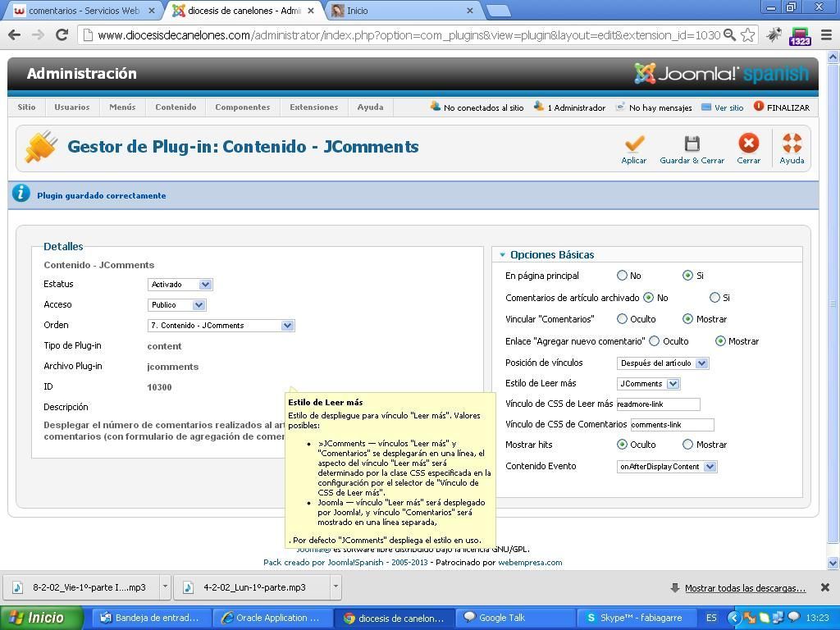Select No for Comentarios de artículo archivado
840x630 pixels.
point(648,297)
